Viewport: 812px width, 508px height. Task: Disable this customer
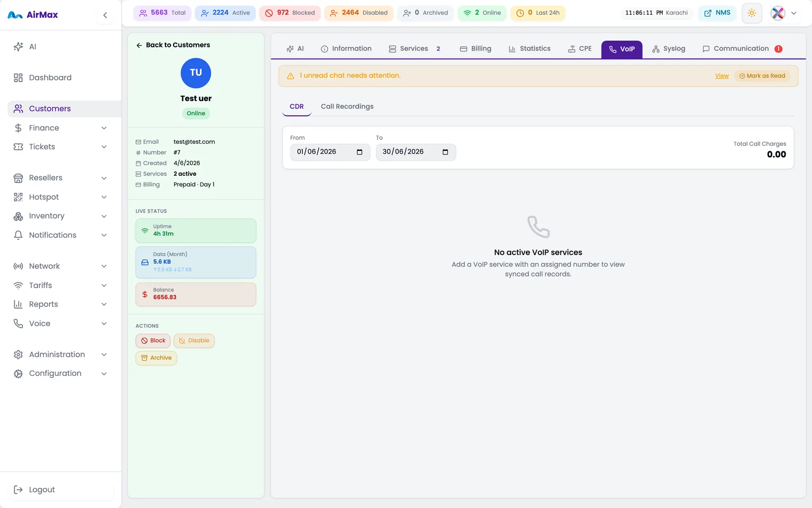tap(194, 341)
